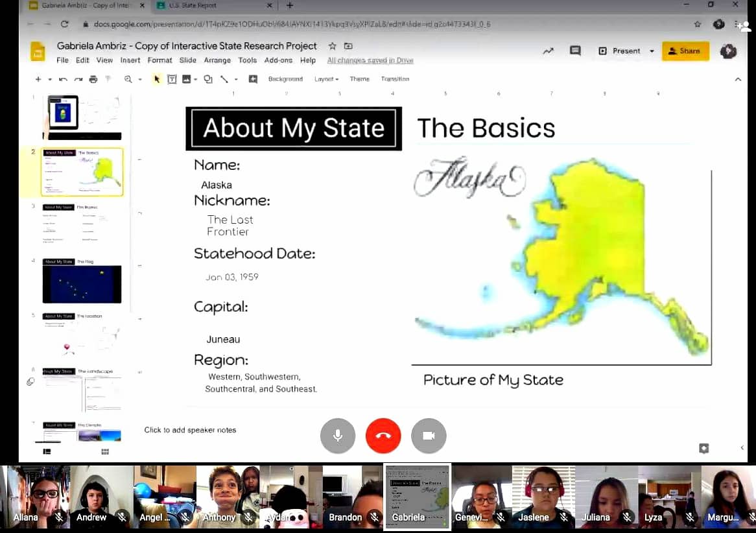
Task: Redo the action in the toolbar
Action: (78, 79)
